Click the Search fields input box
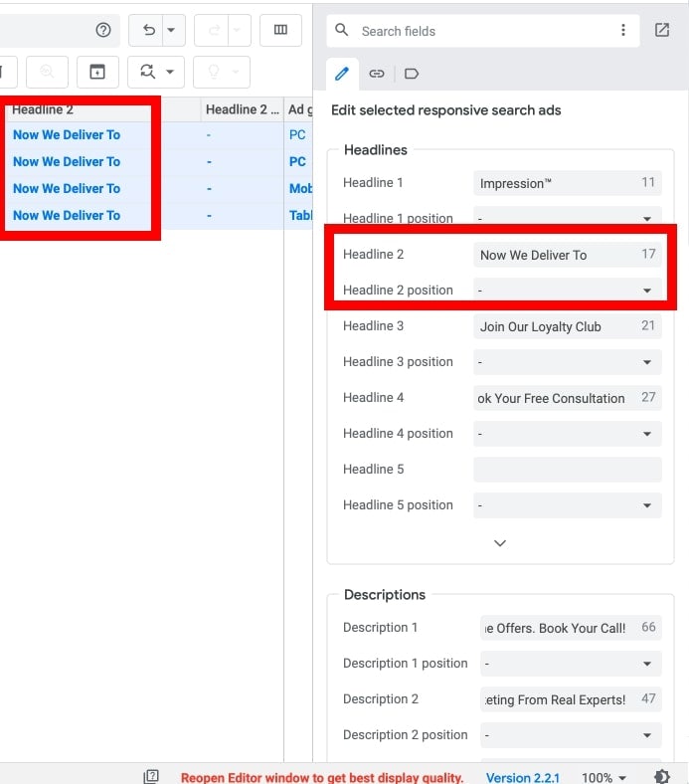The image size is (689, 784). [x=482, y=31]
